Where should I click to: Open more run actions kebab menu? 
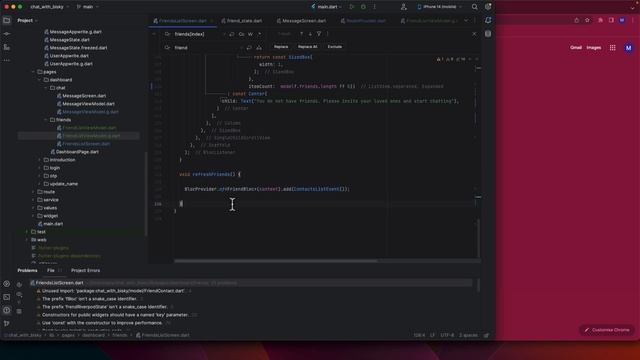click(x=374, y=7)
